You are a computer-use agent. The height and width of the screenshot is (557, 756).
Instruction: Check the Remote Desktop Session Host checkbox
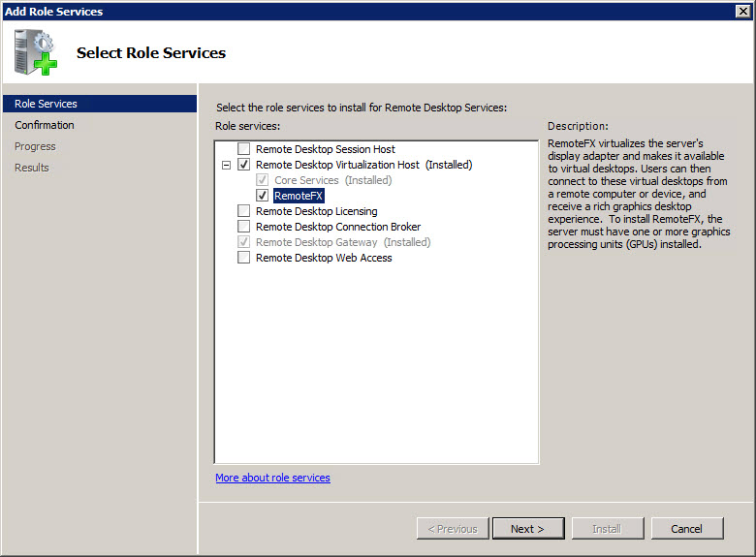coord(244,149)
